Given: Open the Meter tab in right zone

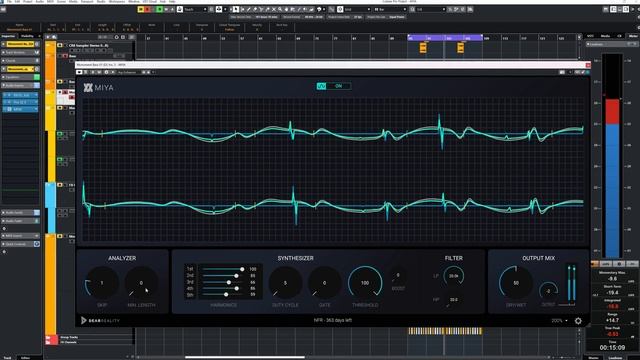Looking at the screenshot, I should [633, 36].
